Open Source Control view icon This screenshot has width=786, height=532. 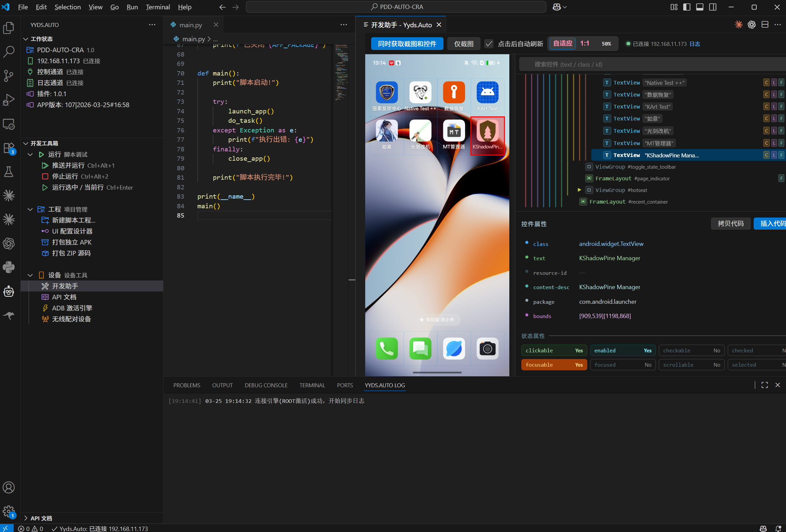pos(9,76)
